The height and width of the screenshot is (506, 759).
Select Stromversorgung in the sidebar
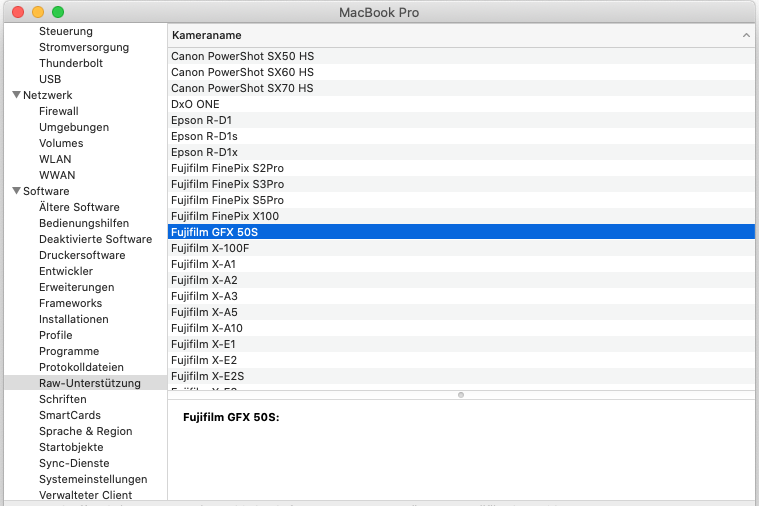[x=84, y=47]
